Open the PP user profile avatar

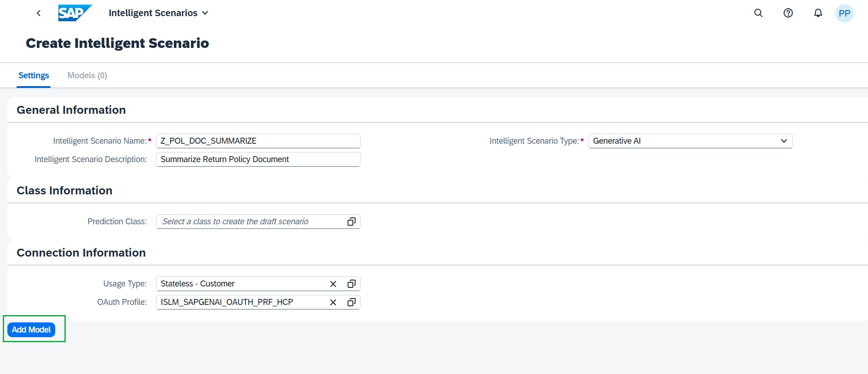(845, 13)
